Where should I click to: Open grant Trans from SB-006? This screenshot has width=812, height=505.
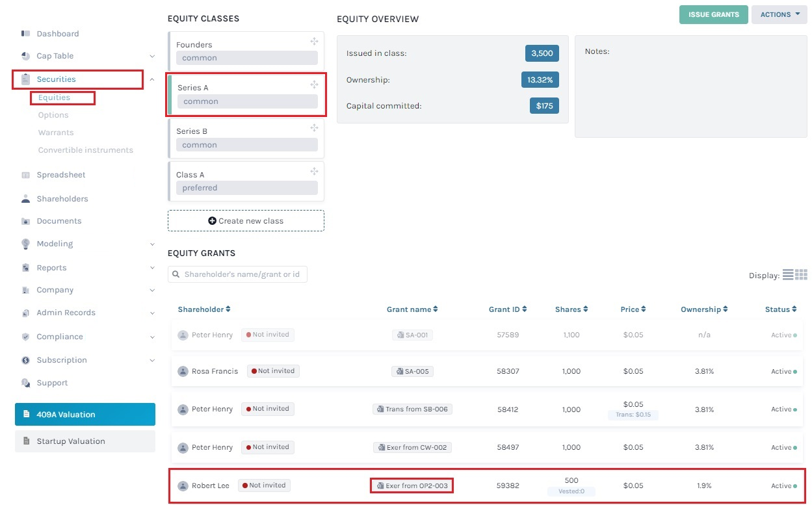tap(413, 409)
